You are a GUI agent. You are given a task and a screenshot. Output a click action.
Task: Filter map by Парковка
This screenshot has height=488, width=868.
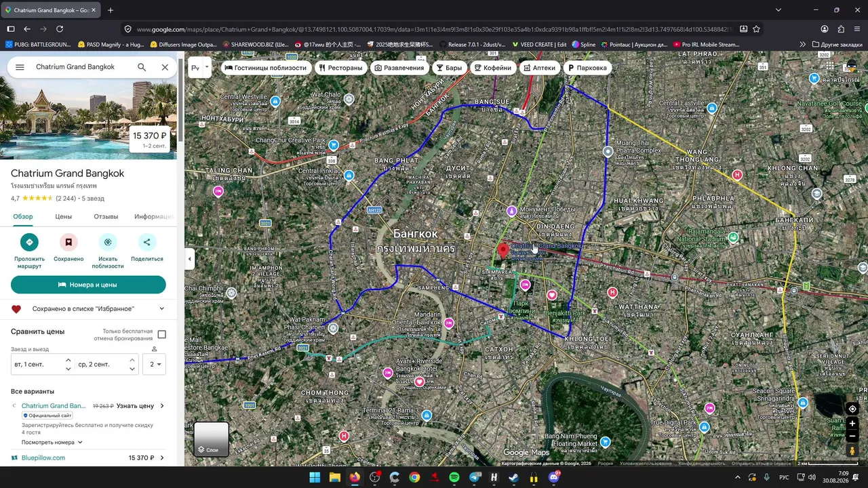[x=587, y=68]
